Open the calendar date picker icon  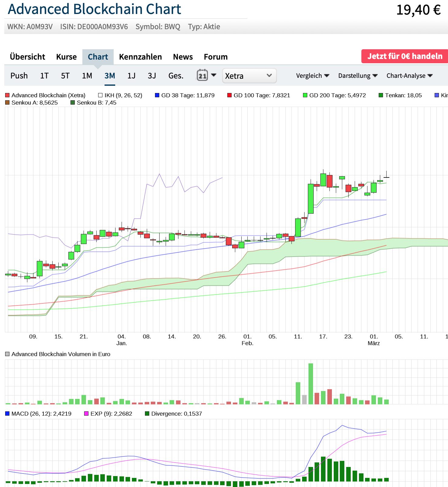(202, 75)
